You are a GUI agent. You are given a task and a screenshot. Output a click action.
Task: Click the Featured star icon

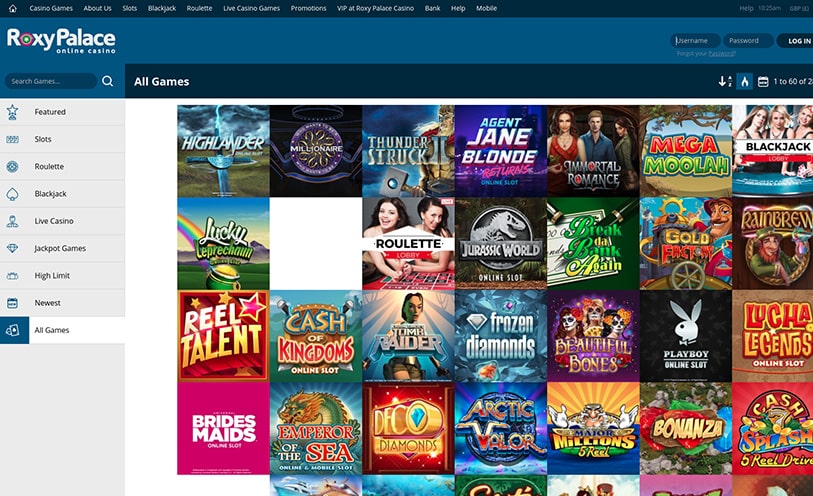click(12, 111)
